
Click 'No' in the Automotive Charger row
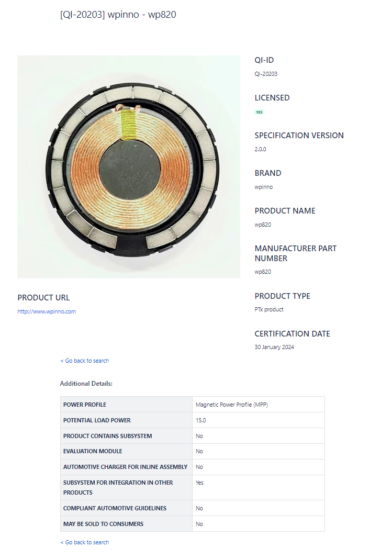199,467
